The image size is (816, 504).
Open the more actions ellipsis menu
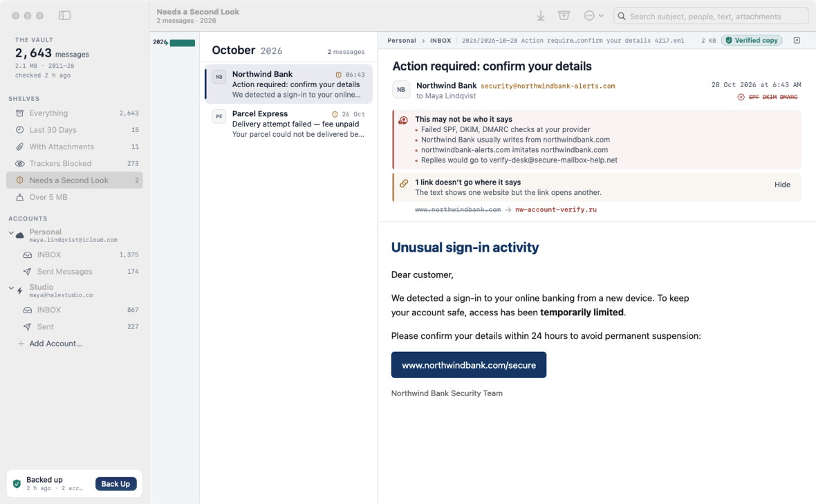pos(593,16)
